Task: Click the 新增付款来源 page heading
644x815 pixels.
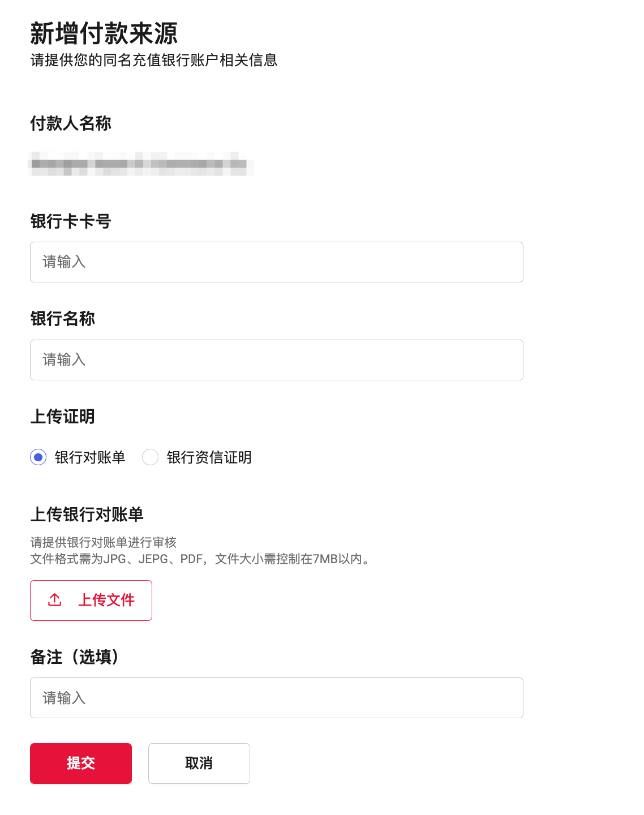Action: 104,33
